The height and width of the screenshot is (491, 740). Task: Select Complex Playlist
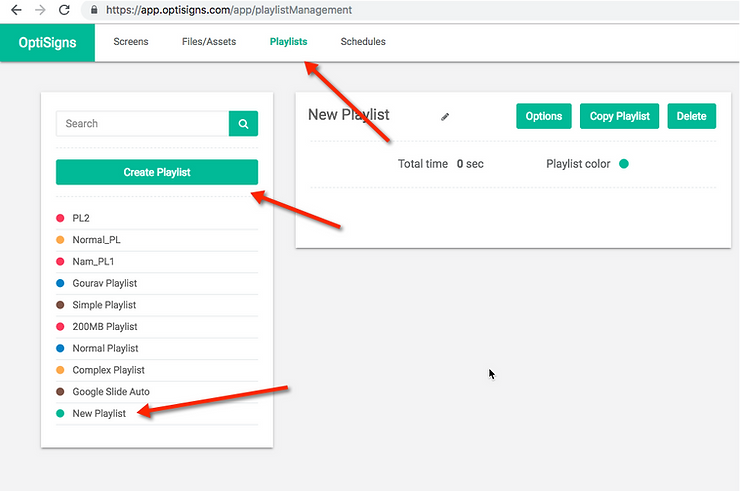(157, 370)
